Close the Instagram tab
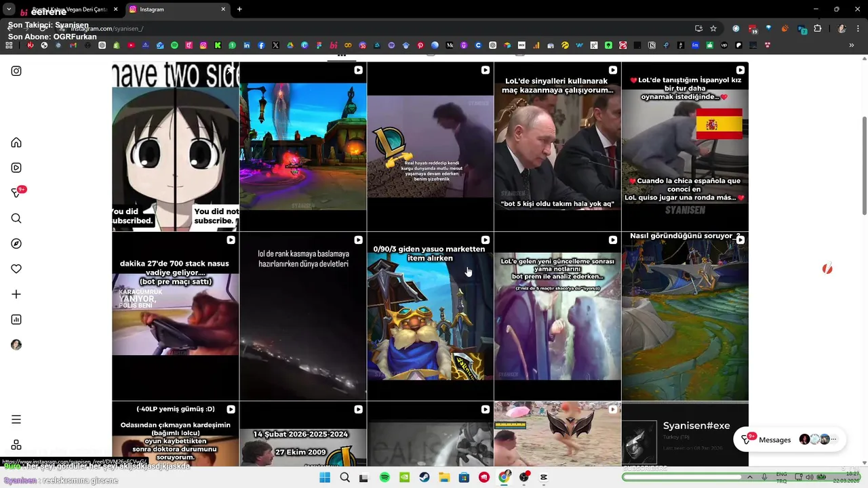 click(x=223, y=9)
